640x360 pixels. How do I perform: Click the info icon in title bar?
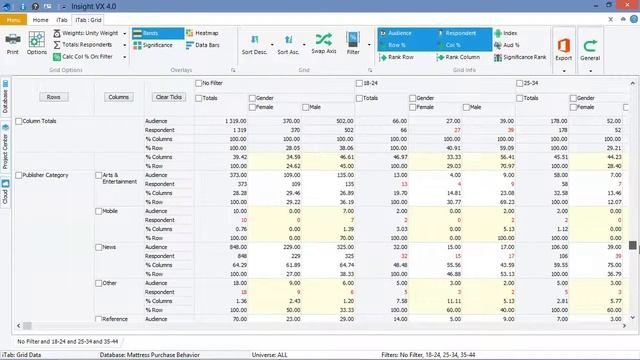22,6
